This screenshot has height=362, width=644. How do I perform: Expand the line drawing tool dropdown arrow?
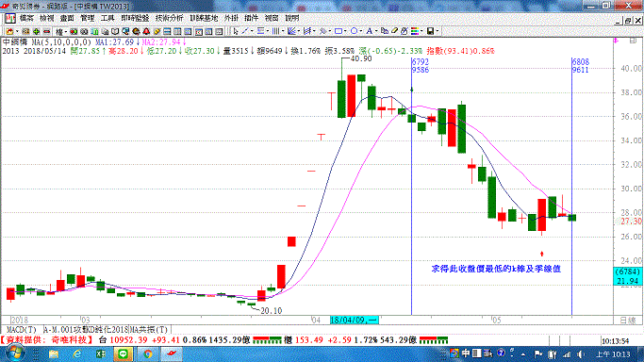pyautogui.click(x=252, y=31)
